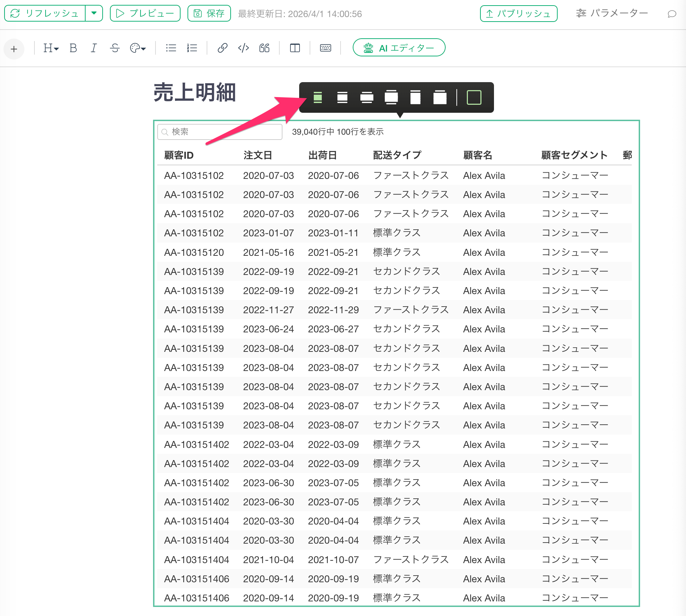Apply strikethrough formatting
Viewport: 686px width, 616px height.
pyautogui.click(x=114, y=48)
